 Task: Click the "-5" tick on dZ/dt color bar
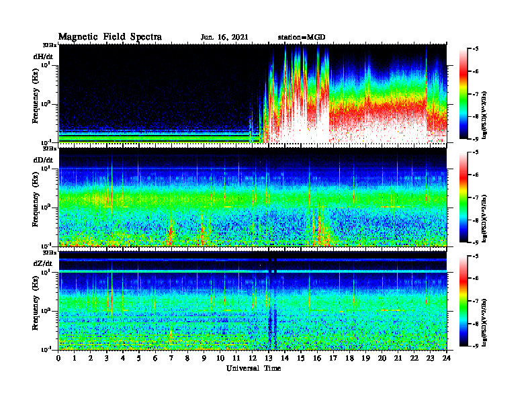[476, 256]
